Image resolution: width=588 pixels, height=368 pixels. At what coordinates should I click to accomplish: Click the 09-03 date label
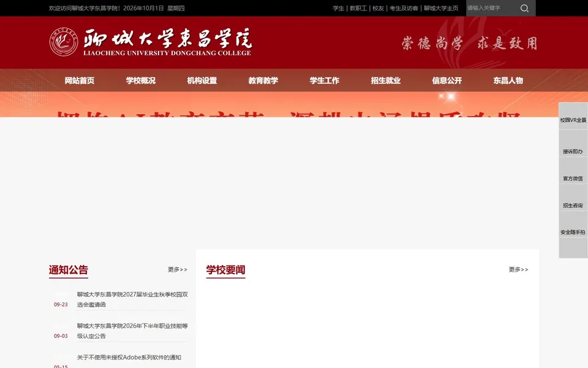[x=61, y=336]
